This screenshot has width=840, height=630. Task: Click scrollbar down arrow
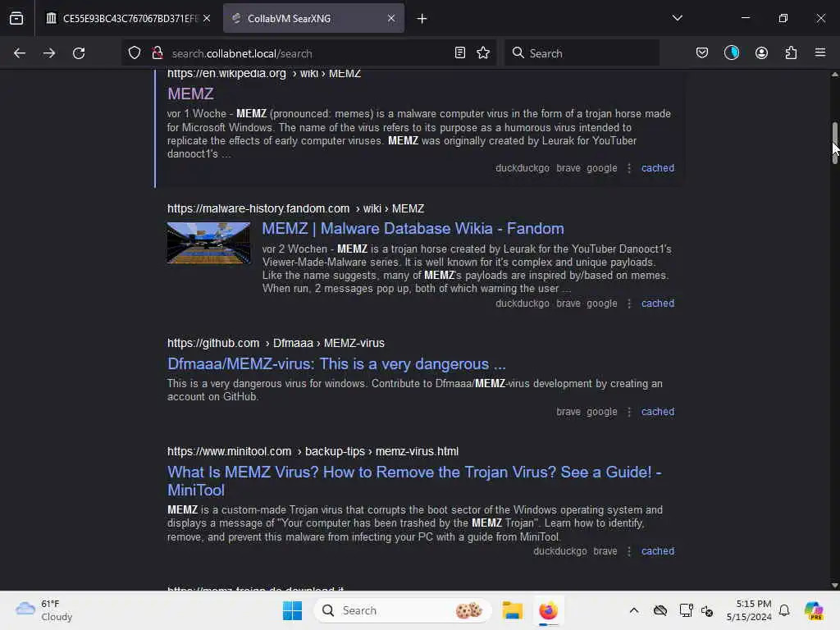834,585
